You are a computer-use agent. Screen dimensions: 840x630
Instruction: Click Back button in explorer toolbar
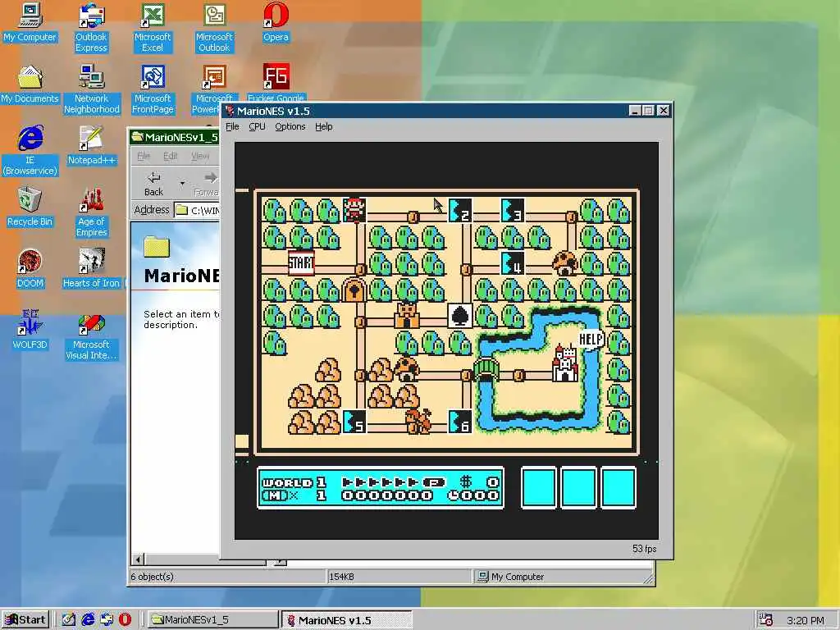[x=153, y=184]
